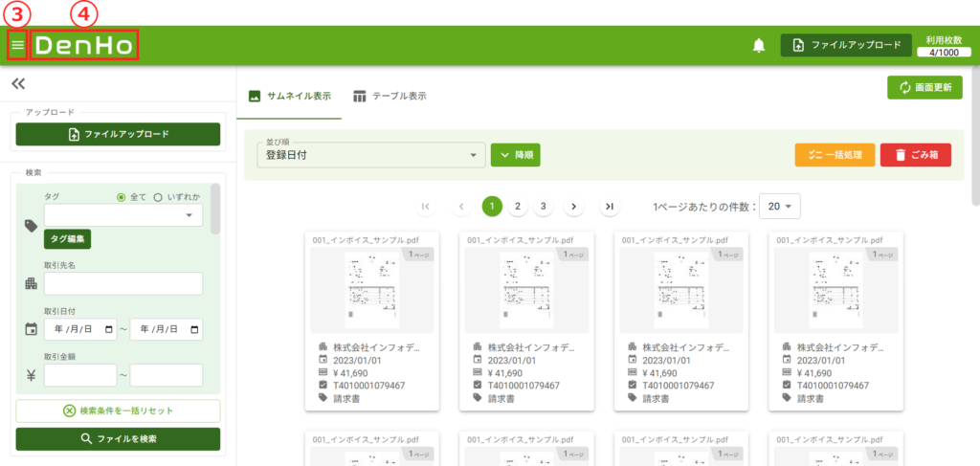The width and height of the screenshot is (980, 466).
Task: Open the hamburger menu icon
Action: point(17,45)
